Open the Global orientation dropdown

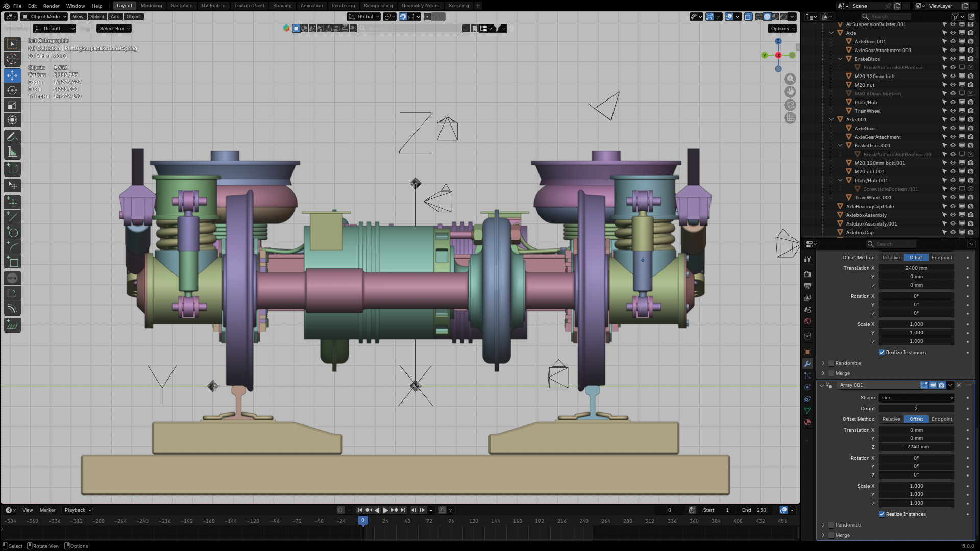[364, 17]
